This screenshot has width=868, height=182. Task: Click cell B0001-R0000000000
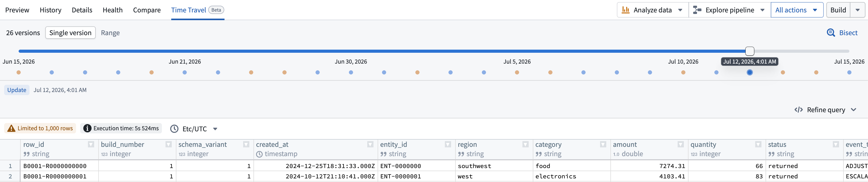coord(59,166)
